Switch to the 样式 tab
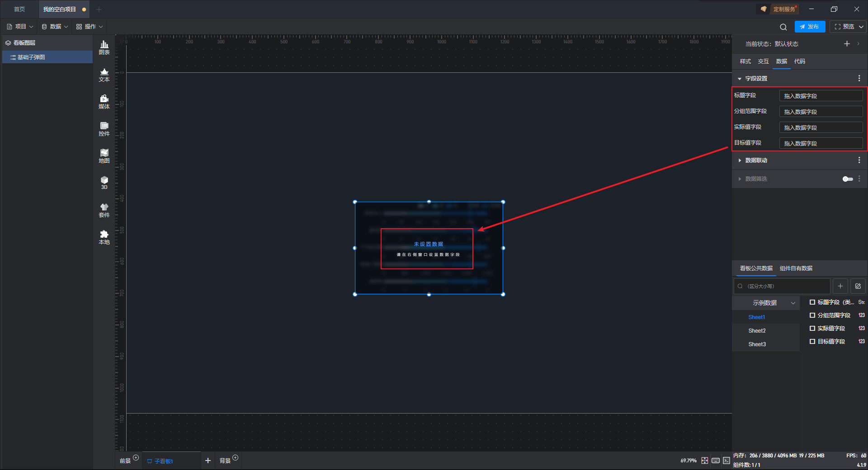Image resolution: width=868 pixels, height=470 pixels. [x=745, y=61]
